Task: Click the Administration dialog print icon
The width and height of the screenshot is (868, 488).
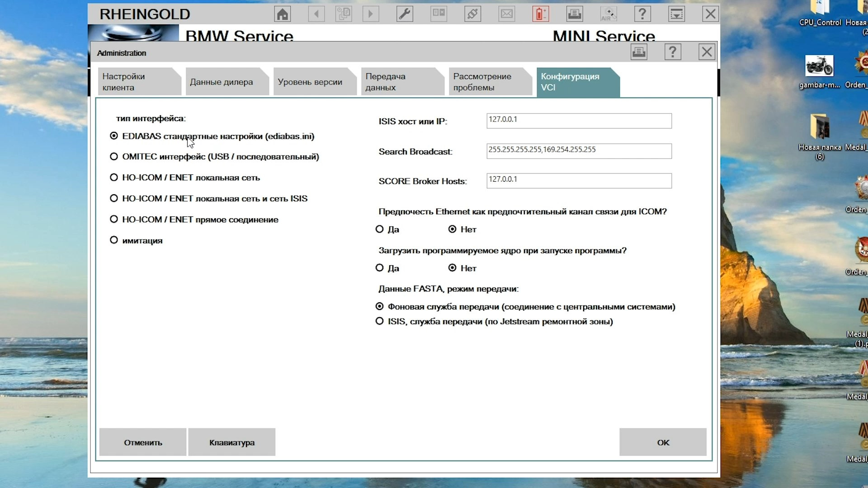Action: coord(638,52)
